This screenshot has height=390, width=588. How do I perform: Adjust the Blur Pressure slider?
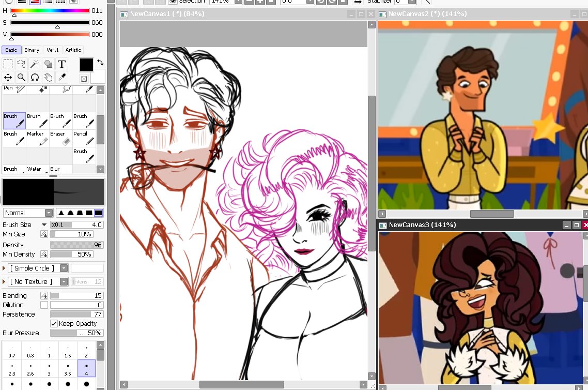tap(77, 333)
